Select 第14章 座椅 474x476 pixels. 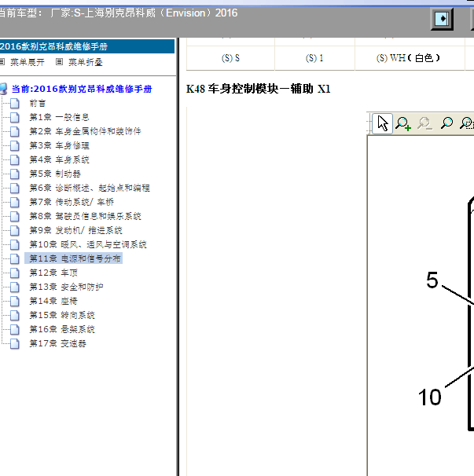53,301
